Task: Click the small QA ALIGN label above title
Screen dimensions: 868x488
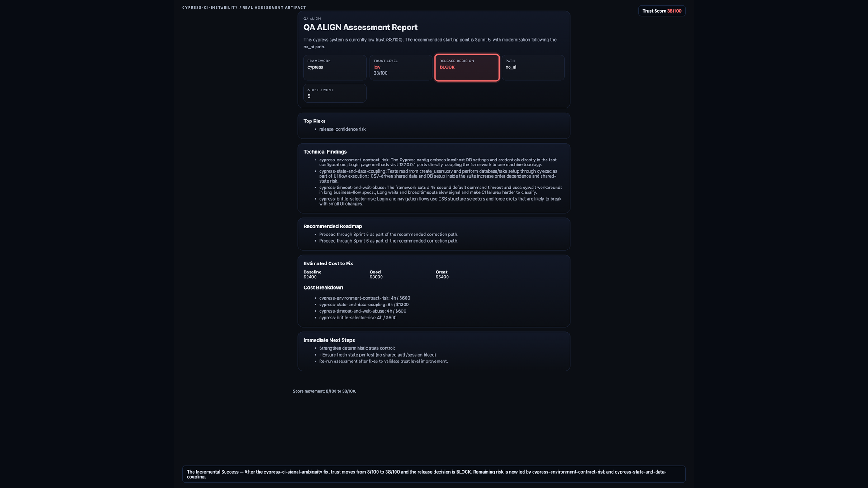Action: [x=312, y=19]
